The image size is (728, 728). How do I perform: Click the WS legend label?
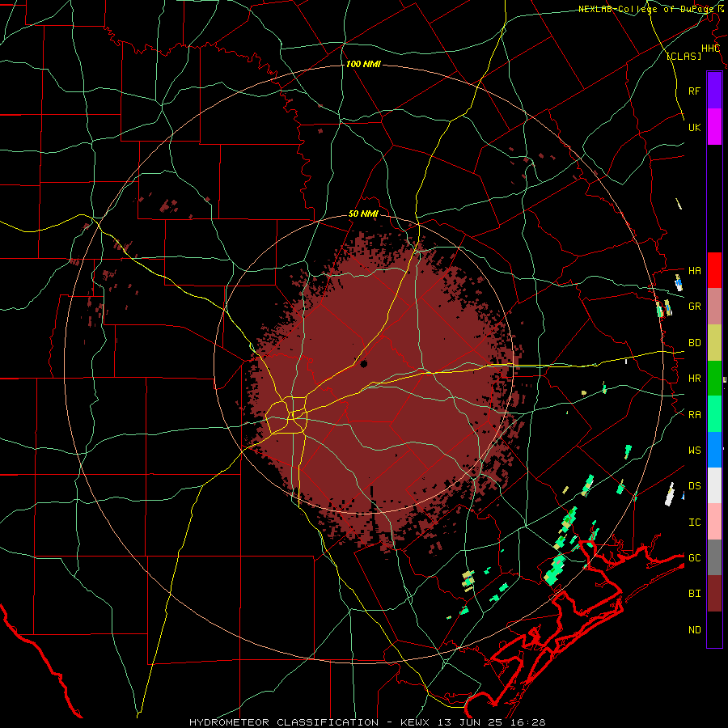694,451
